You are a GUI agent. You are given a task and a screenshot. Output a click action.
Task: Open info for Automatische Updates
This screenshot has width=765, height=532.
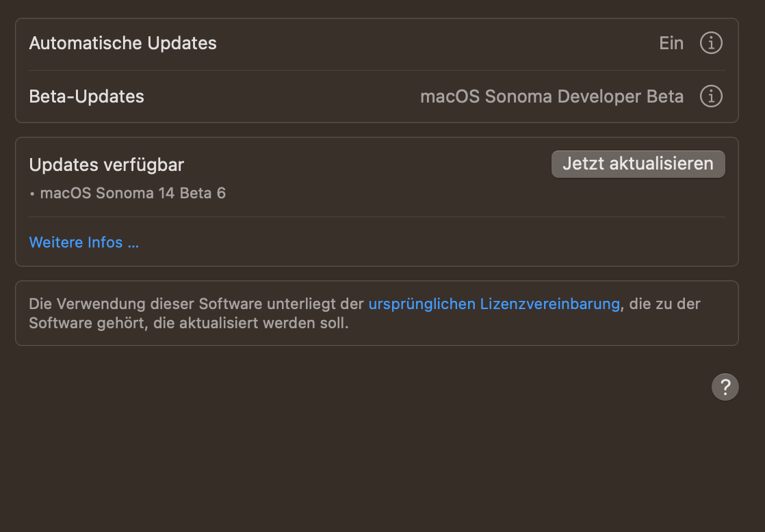(x=711, y=43)
